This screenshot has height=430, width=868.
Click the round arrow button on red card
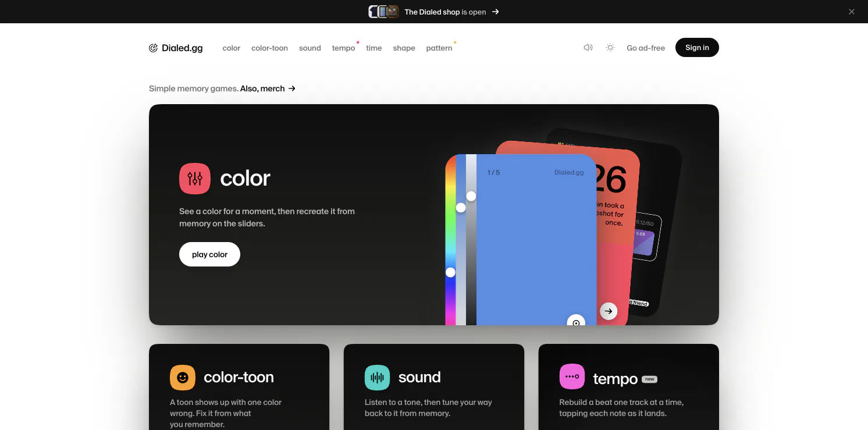coord(609,311)
